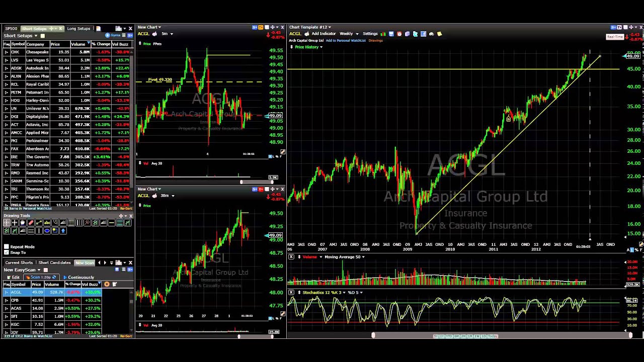Select the ADSK Autodesk row
644x362 pixels.
(67, 68)
